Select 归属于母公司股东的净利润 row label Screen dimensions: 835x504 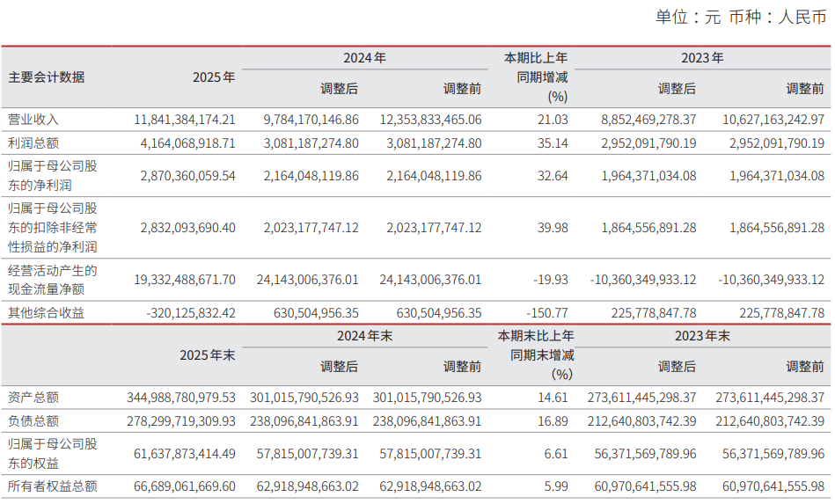(x=52, y=176)
